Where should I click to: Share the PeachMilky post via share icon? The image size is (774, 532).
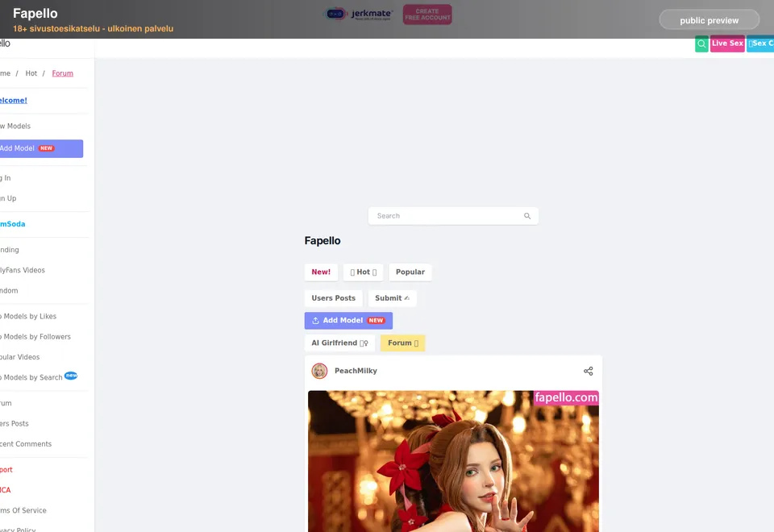tap(588, 371)
